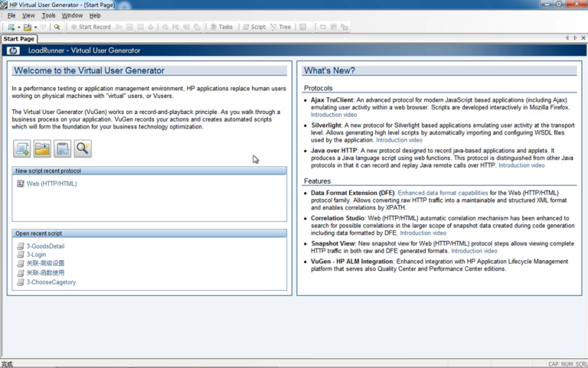Image resolution: width=588 pixels, height=368 pixels.
Task: Click the script icon next to 3-GoodsDetail
Action: pyautogui.click(x=21, y=246)
